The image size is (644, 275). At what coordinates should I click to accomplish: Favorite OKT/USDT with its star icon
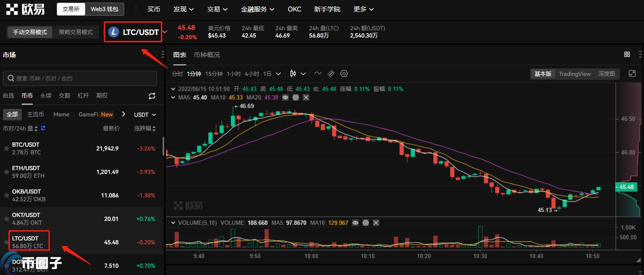(x=6, y=219)
